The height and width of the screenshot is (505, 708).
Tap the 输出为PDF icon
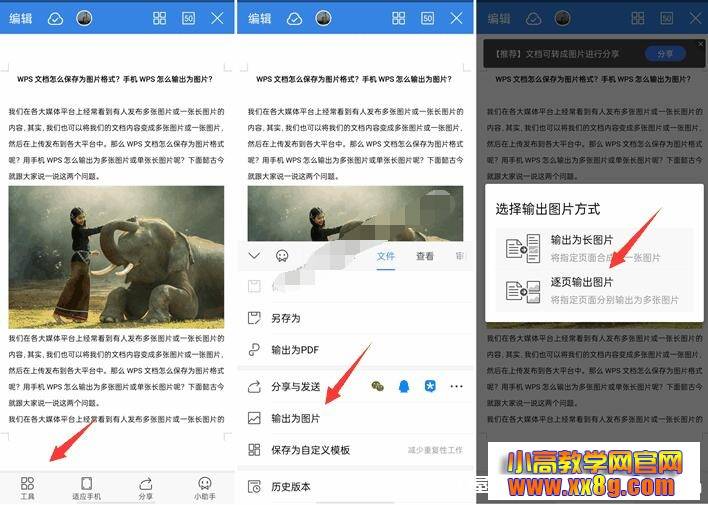pyautogui.click(x=254, y=350)
